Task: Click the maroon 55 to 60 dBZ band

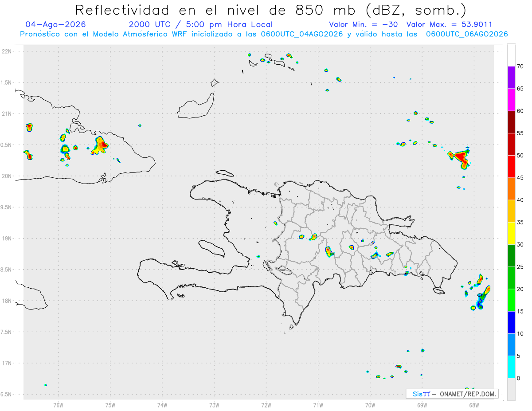Action: [511, 122]
